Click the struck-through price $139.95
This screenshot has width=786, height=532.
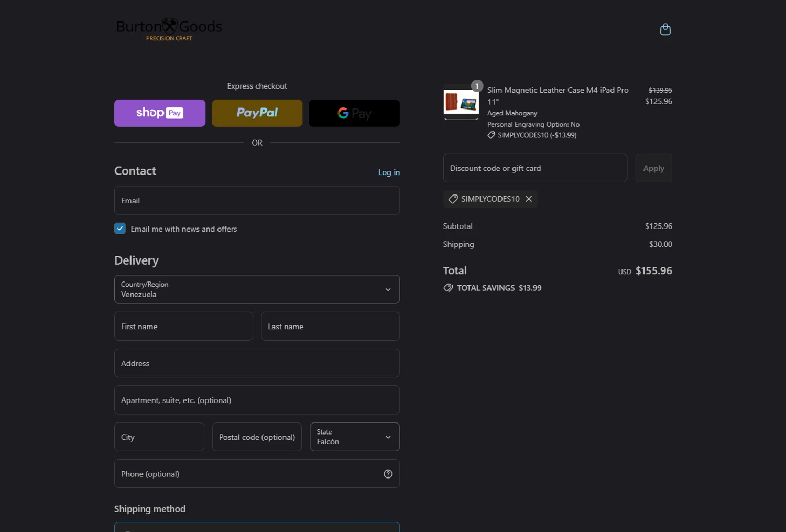point(660,90)
